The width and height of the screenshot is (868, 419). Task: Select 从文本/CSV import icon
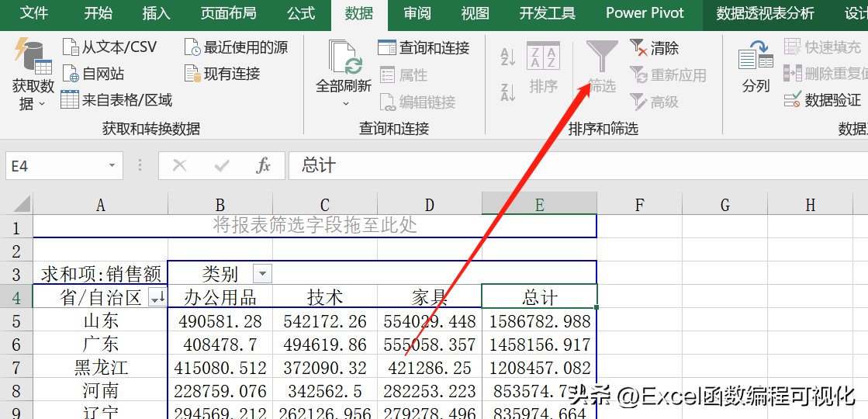(x=71, y=48)
